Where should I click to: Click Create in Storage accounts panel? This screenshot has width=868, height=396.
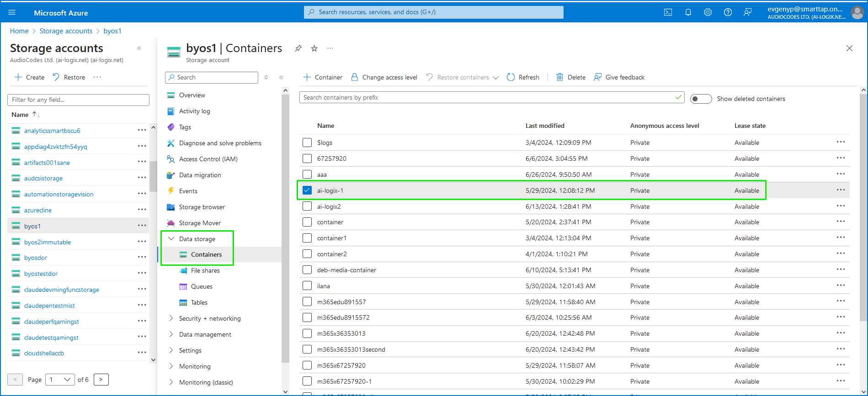pyautogui.click(x=29, y=77)
